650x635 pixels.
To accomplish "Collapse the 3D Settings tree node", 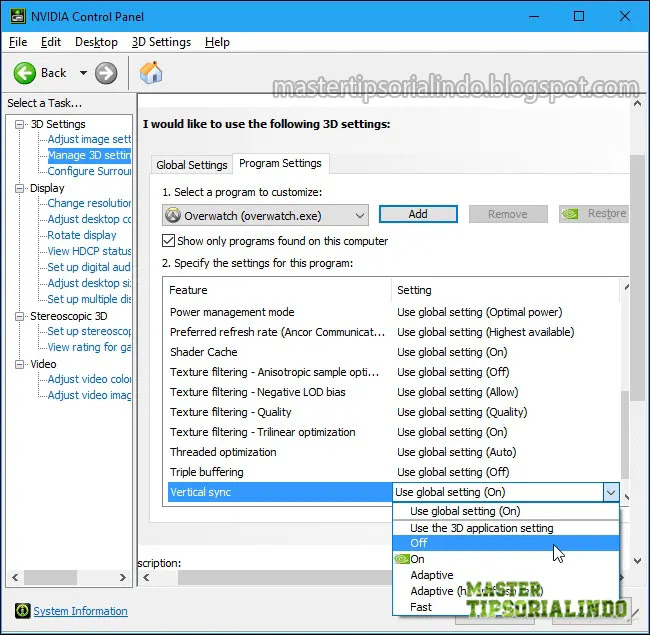I will (19, 124).
